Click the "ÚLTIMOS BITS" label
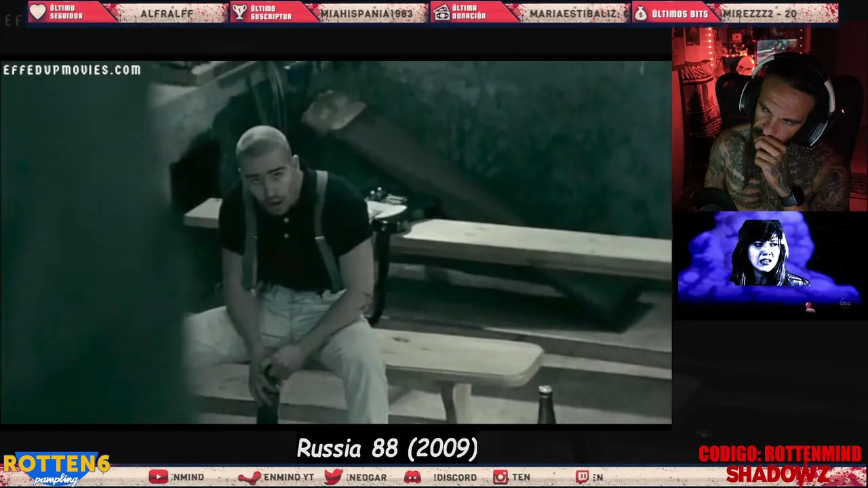Image resolution: width=868 pixels, height=488 pixels. coord(679,13)
